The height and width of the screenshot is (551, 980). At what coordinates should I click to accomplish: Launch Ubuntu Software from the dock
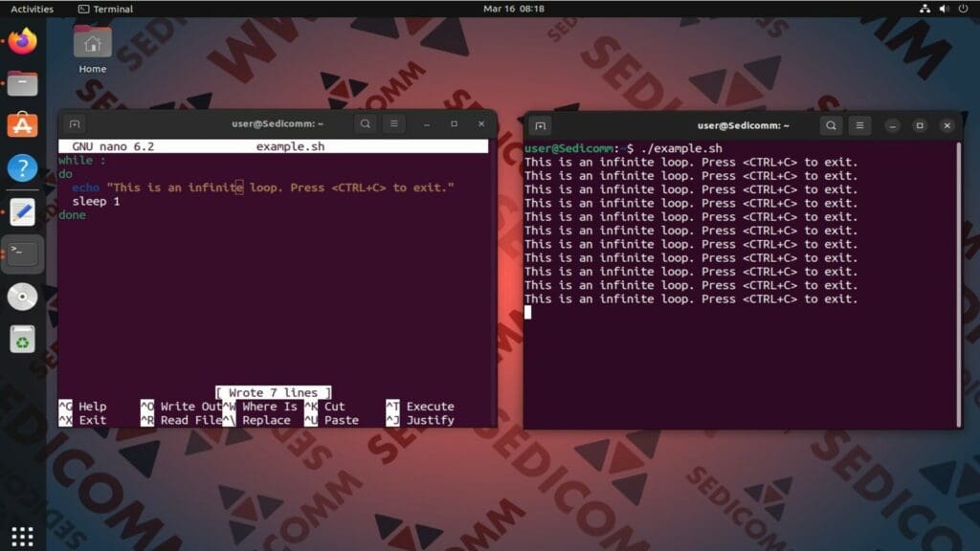click(x=23, y=125)
